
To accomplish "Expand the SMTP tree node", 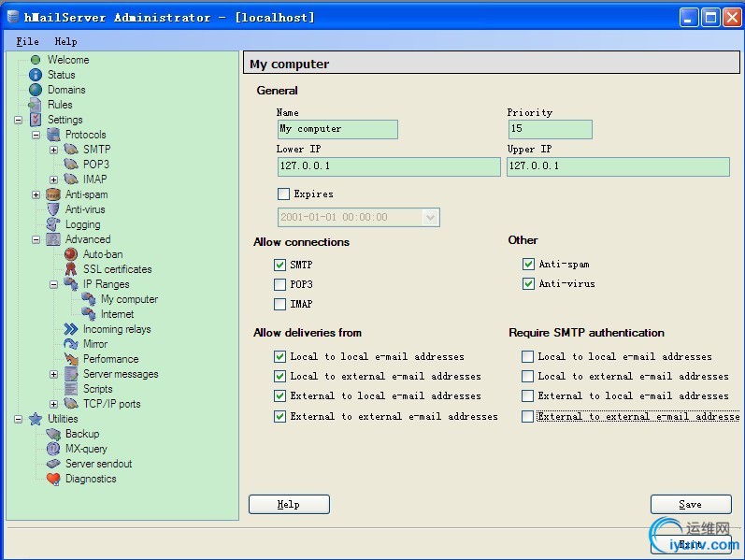I will [53, 151].
